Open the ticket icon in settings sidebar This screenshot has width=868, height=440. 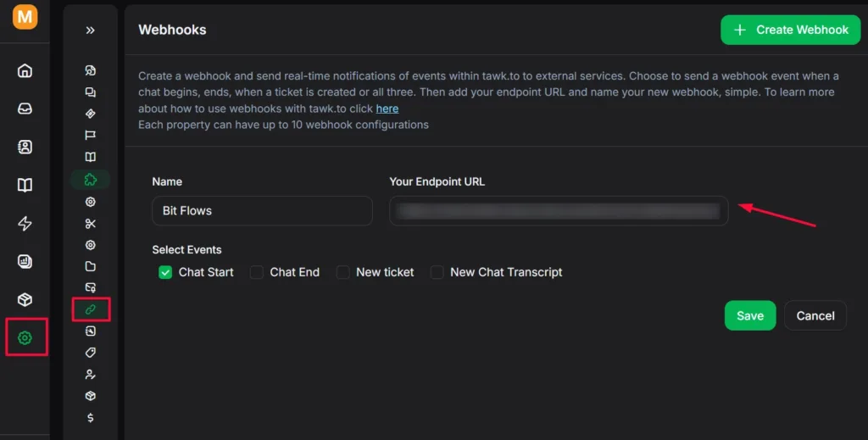90,114
